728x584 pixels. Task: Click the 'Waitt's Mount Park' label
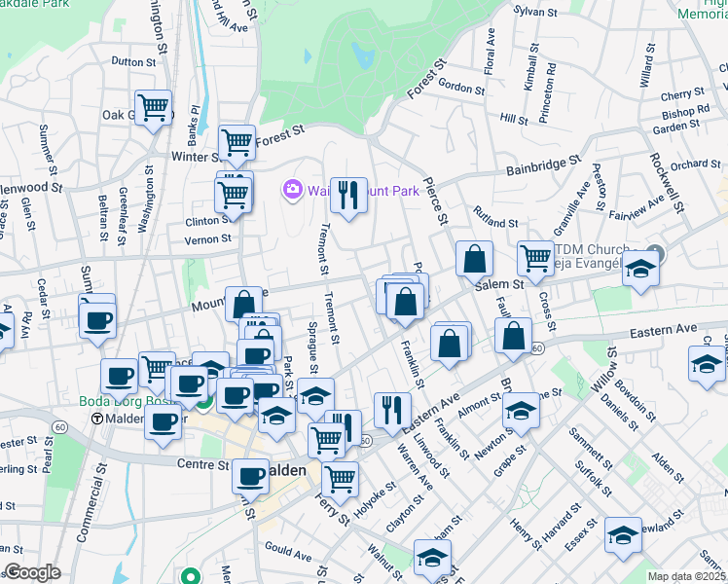[x=364, y=191]
